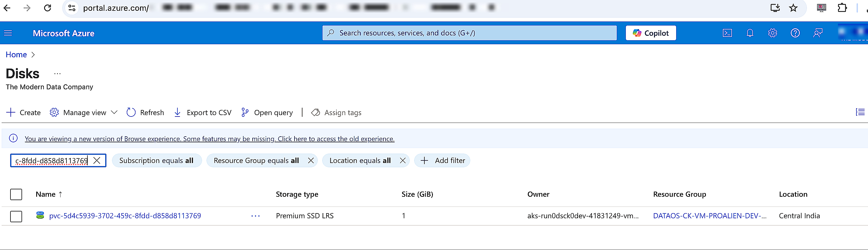
Task: Open site information icon in address bar
Action: 72,8
